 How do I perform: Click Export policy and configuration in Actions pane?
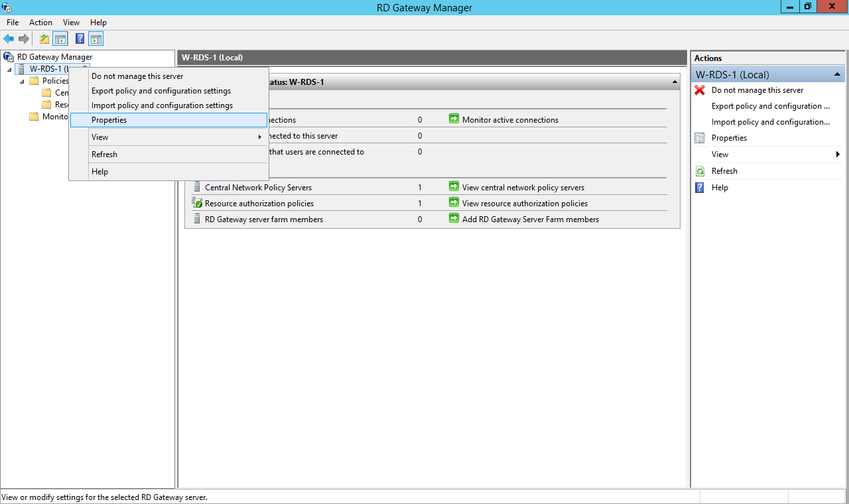tap(771, 106)
